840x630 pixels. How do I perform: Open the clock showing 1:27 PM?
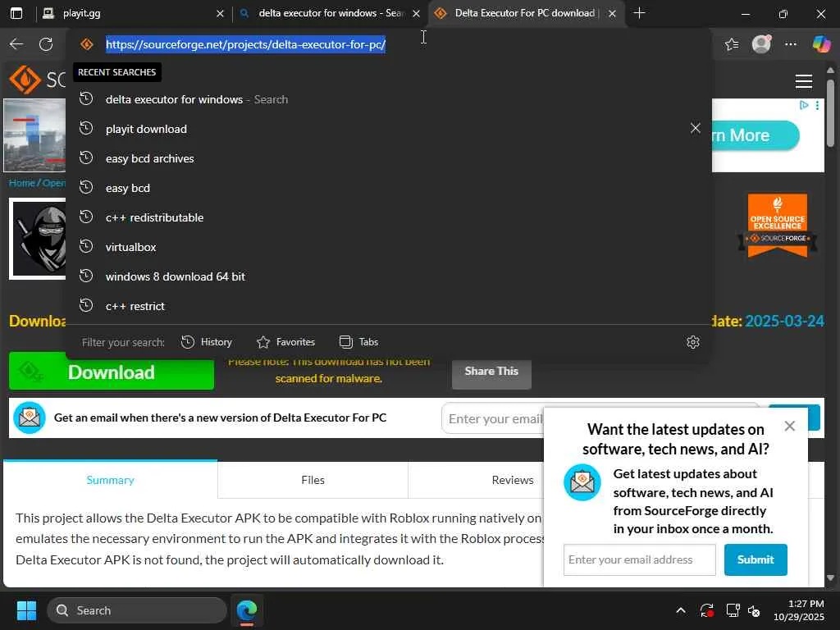click(x=799, y=610)
